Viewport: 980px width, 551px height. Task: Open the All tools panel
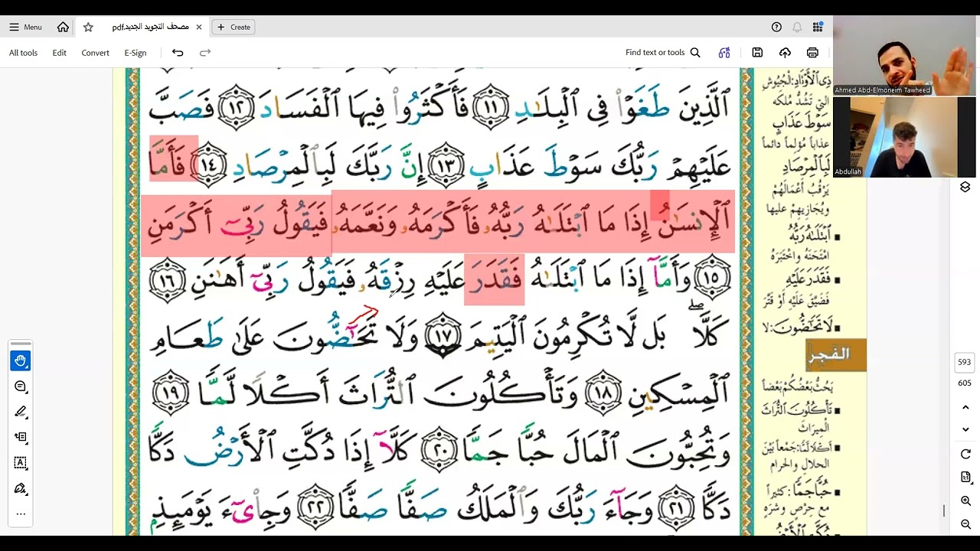tap(23, 53)
